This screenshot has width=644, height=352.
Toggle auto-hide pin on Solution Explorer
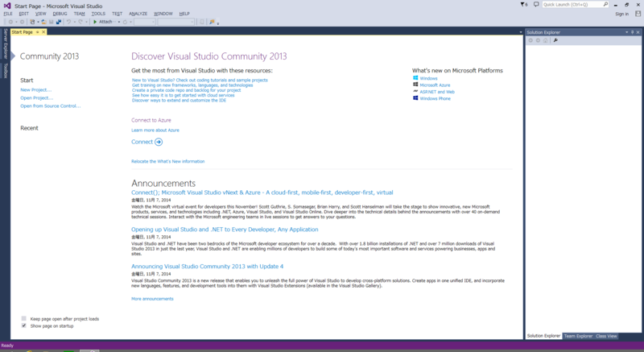point(633,32)
